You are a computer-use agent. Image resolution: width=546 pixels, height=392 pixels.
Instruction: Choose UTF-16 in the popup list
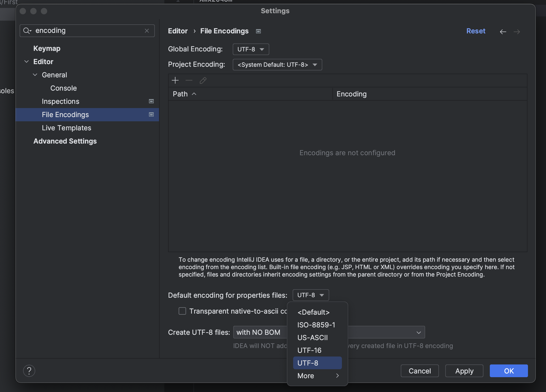point(309,350)
